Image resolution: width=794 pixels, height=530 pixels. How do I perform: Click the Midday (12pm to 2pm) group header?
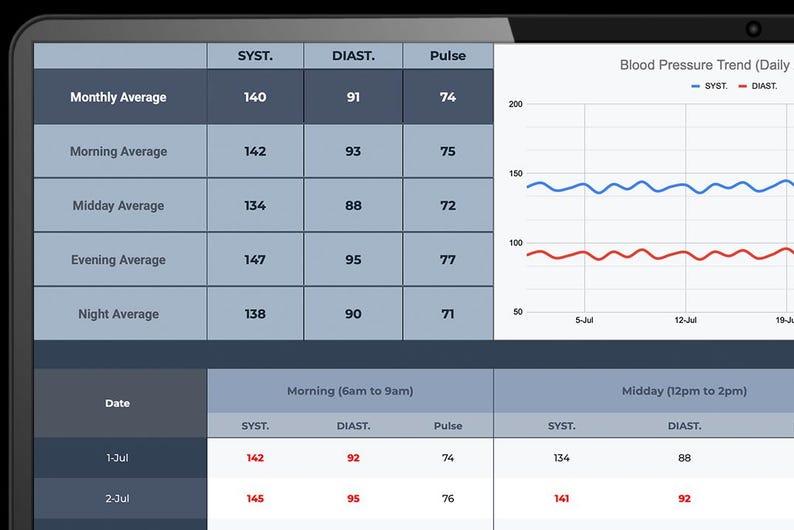pyautogui.click(x=684, y=391)
